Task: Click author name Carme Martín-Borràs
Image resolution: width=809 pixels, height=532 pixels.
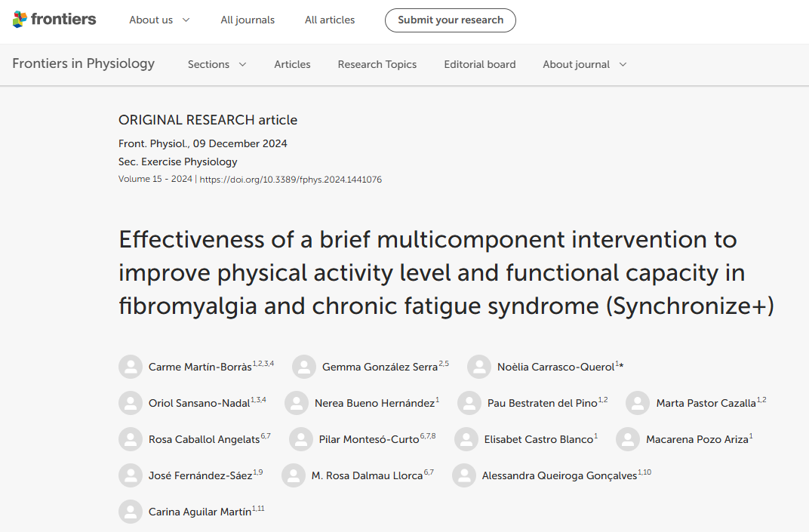Action: pyautogui.click(x=200, y=367)
